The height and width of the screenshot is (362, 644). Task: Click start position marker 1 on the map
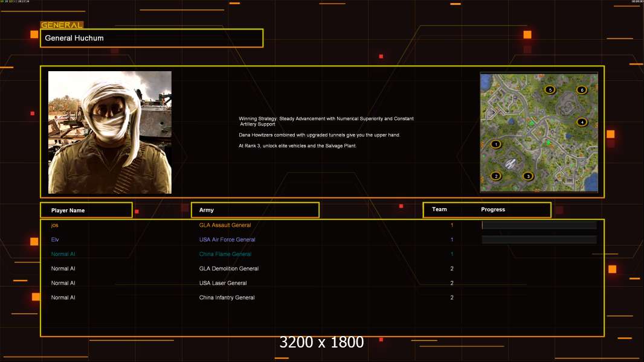(496, 144)
